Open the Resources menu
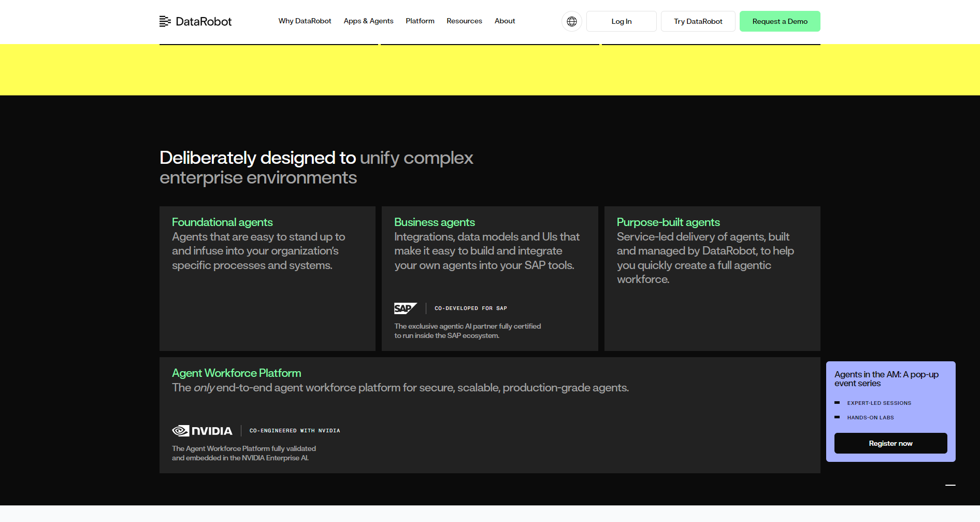Screen dimensions: 980x522 point(464,21)
